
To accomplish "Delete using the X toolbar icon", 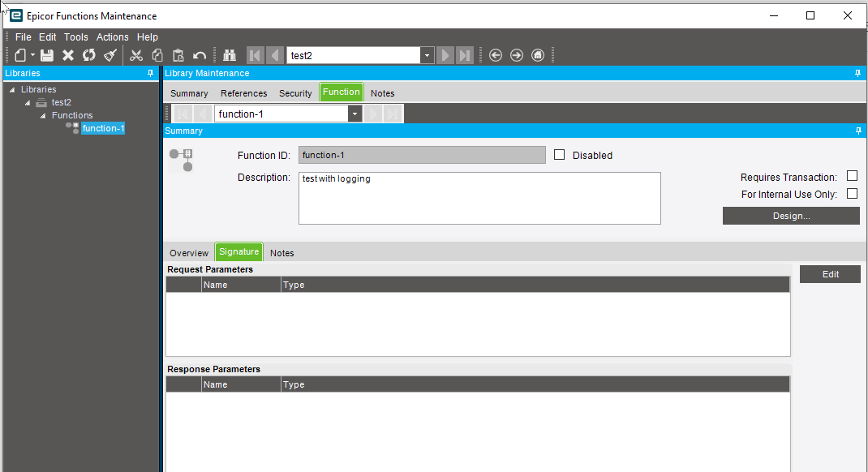I will (68, 55).
